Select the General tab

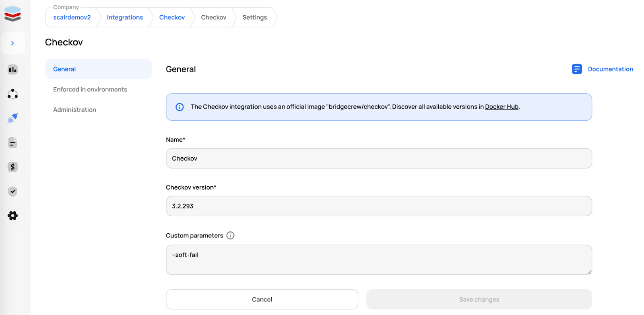pos(98,69)
